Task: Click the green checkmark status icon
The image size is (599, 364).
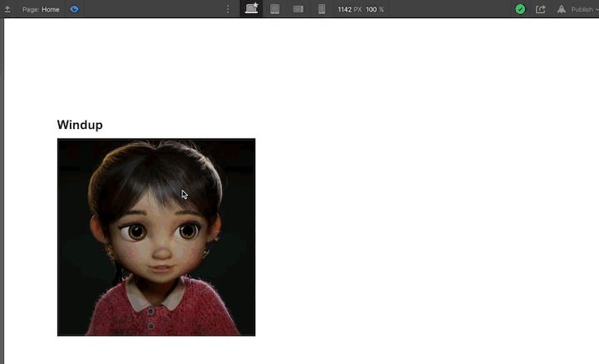Action: point(520,9)
